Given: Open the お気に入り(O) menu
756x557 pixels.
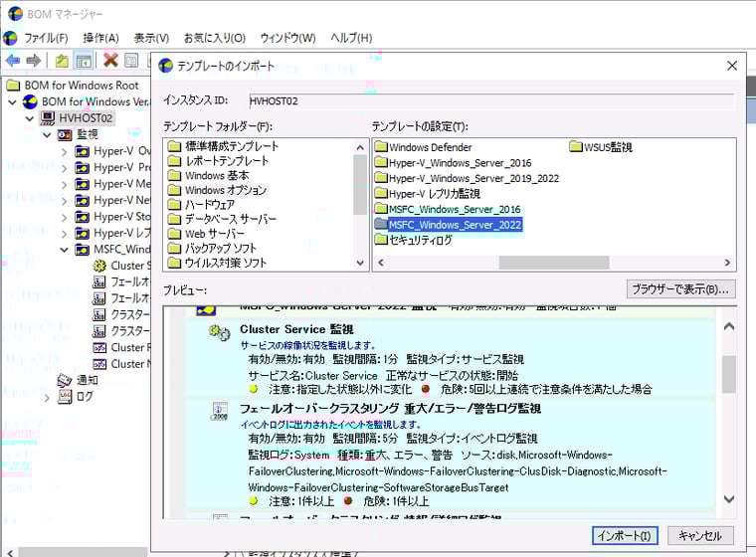Looking at the screenshot, I should click(x=215, y=38).
